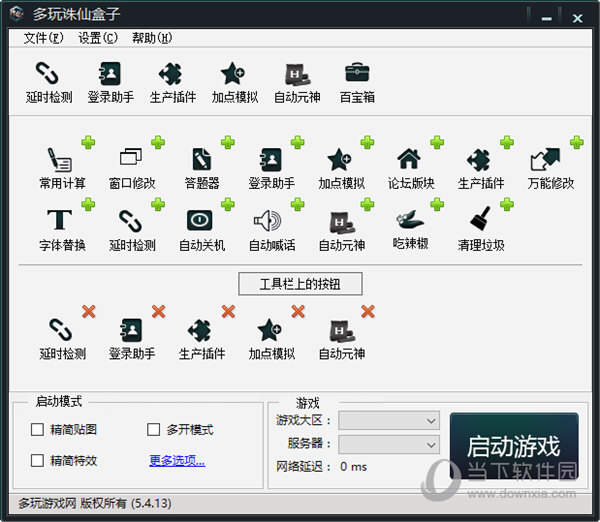The width and height of the screenshot is (600, 522).
Task: Minimize the 多玩诛仙盒子 window
Action: [547, 18]
